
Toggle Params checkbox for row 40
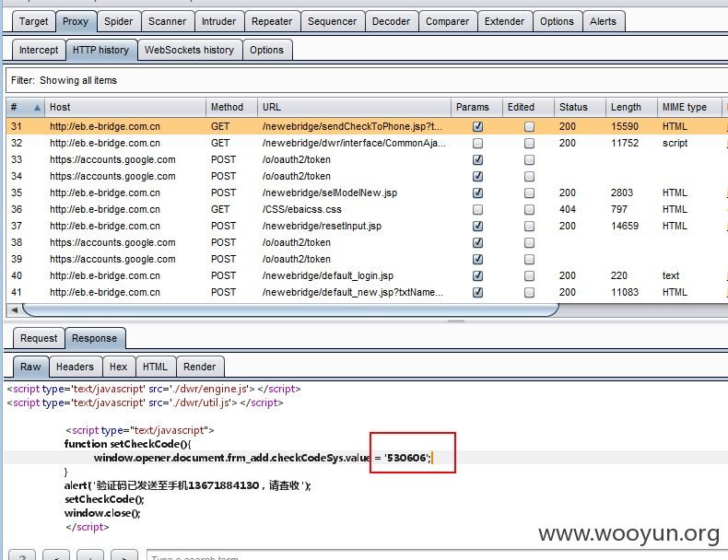477,275
